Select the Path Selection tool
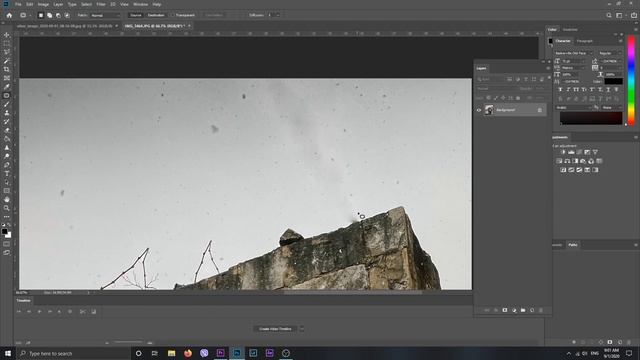This screenshot has width=640, height=360. point(7,182)
